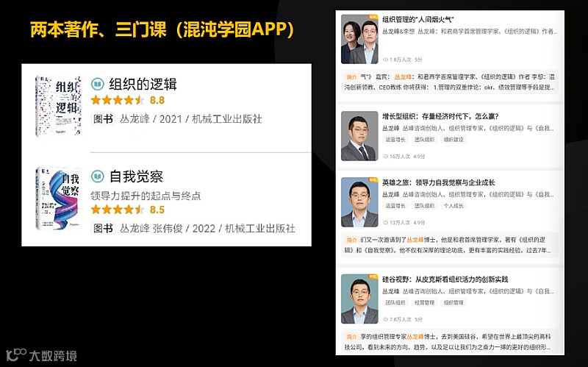Open course title 组织管理的"人间烟火气"
Image resolution: width=588 pixels, height=367 pixels.
[x=417, y=20]
